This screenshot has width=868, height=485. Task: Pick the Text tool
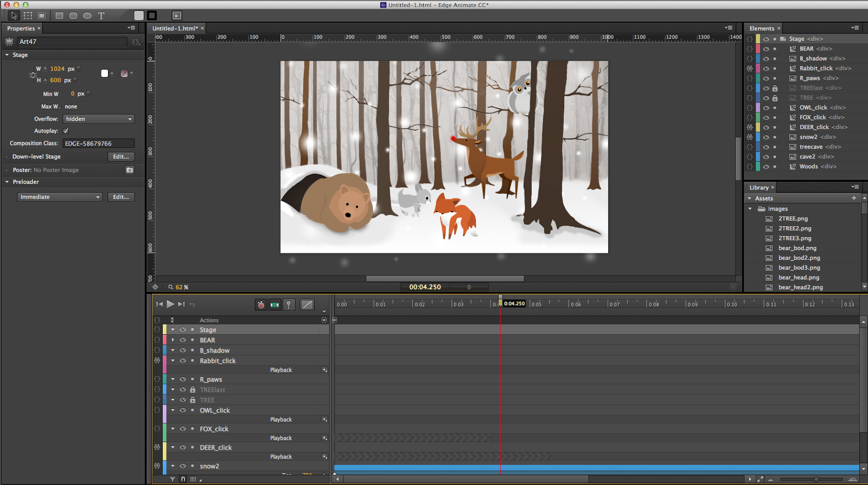[x=101, y=16]
